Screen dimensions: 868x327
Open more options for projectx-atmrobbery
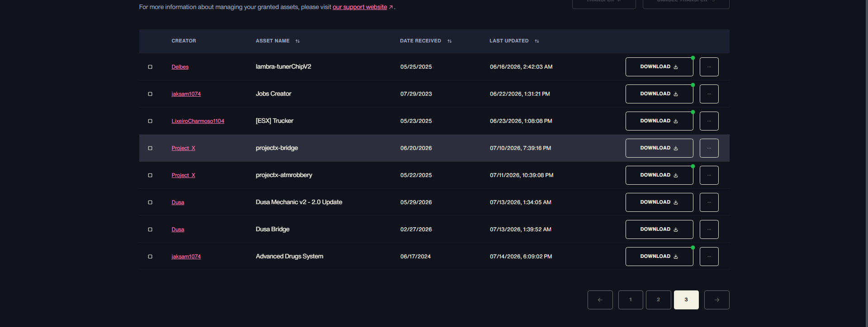[709, 175]
